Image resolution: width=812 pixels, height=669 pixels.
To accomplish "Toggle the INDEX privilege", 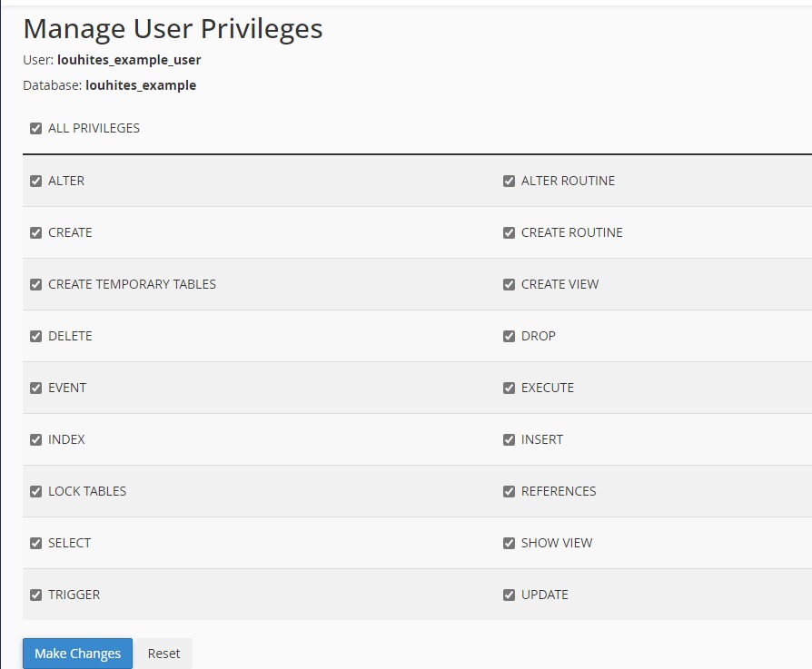I will pos(36,440).
